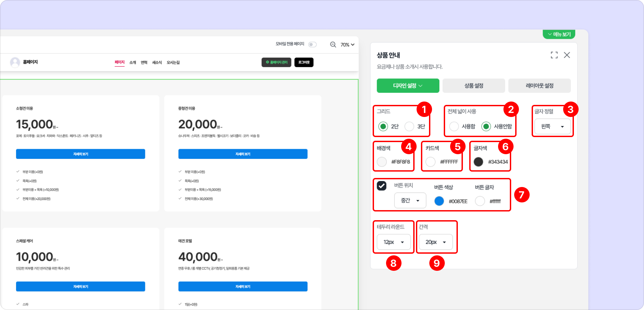This screenshot has width=644, height=310.
Task: Open the 카드색 #FFFFFF color swatch
Action: (x=430, y=162)
